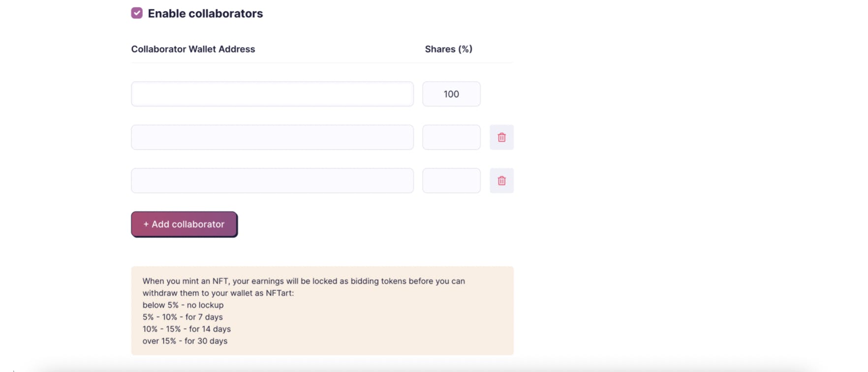Remove the third collaborator row via trash icon
Screen dimensions: 868x372
(x=501, y=181)
